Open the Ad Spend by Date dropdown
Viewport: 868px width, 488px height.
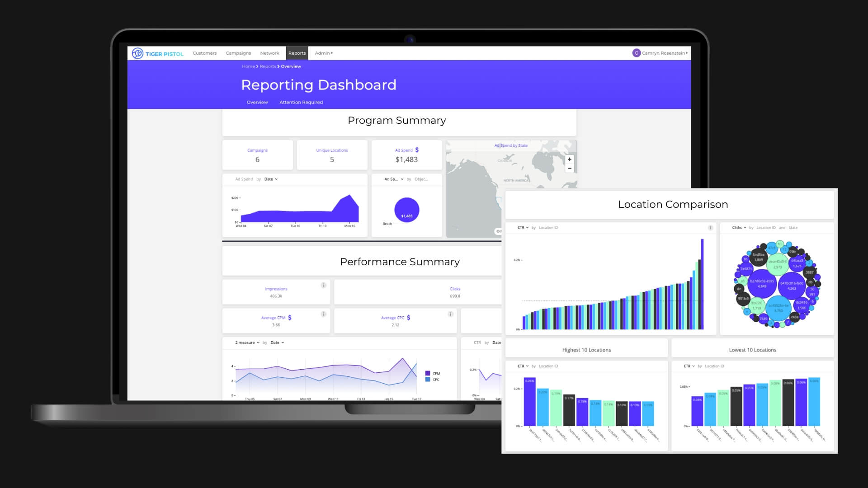click(x=271, y=179)
